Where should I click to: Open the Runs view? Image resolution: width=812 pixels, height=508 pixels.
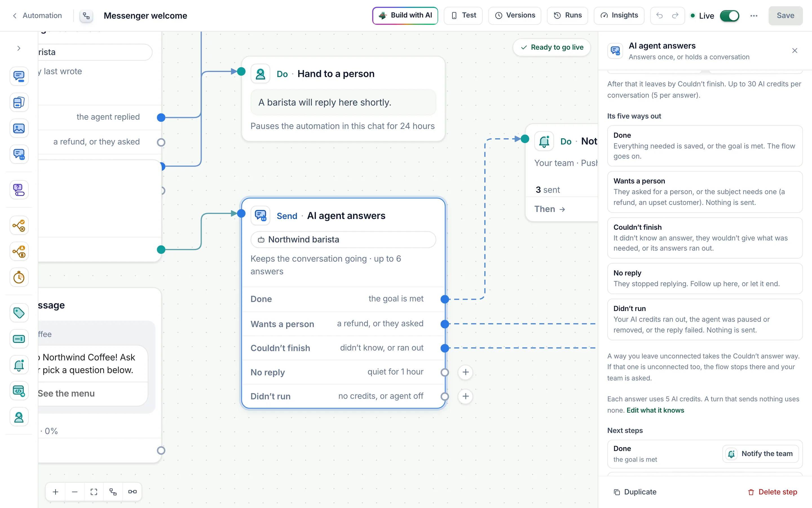pyautogui.click(x=567, y=16)
